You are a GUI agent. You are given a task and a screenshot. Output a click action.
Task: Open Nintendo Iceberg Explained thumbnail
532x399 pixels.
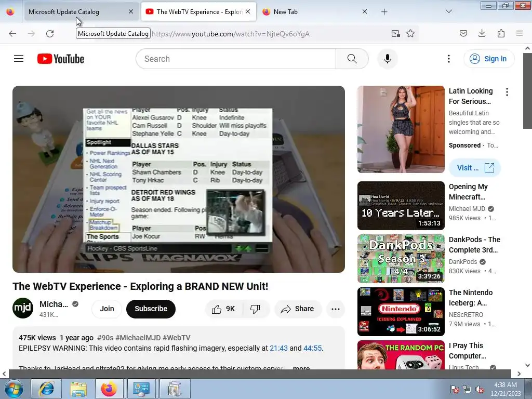point(401,312)
